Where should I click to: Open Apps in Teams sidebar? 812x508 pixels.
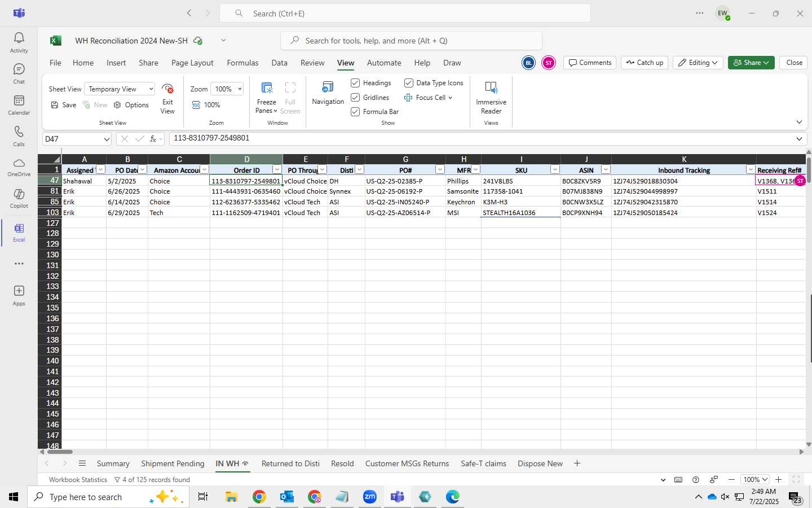(x=19, y=295)
